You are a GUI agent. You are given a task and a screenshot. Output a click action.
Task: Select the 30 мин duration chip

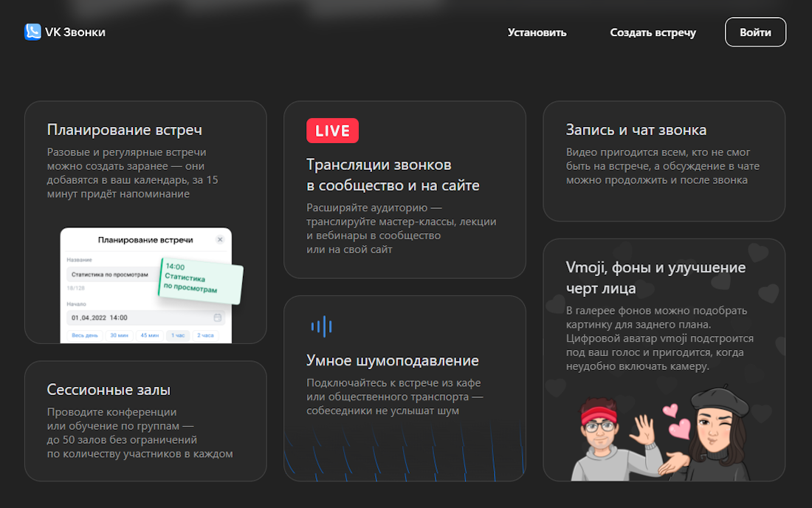pyautogui.click(x=120, y=335)
